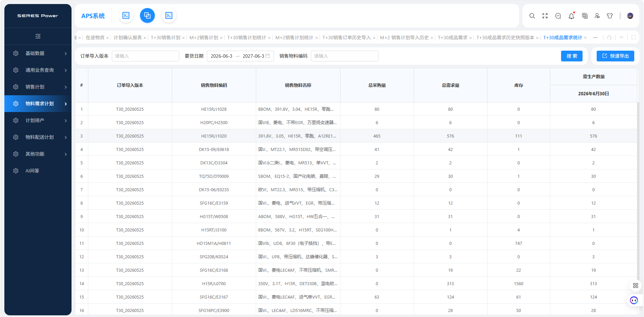Maximize the content area icon
Screen dimensions: 644x317
coord(634,38)
